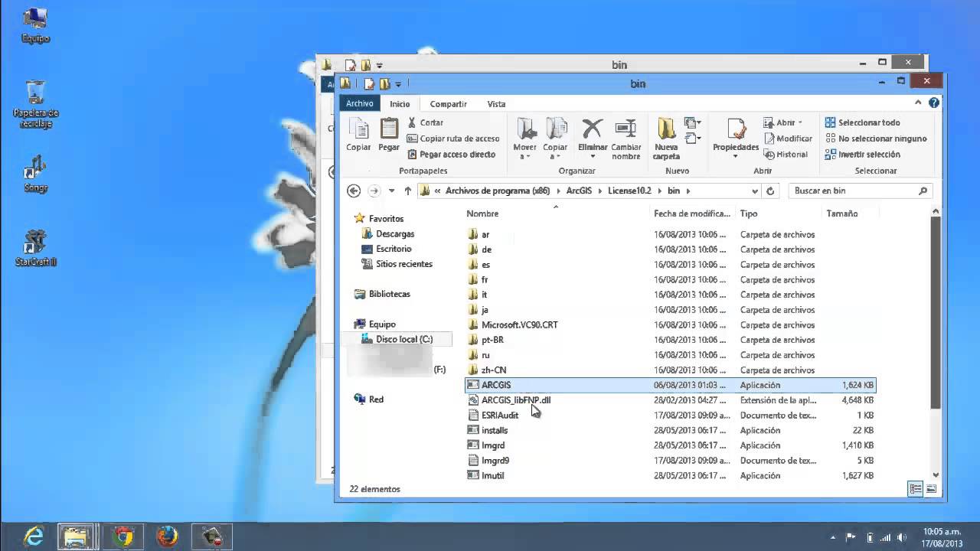Switch to the Compartir tab
This screenshot has width=980, height=551.
pyautogui.click(x=448, y=103)
